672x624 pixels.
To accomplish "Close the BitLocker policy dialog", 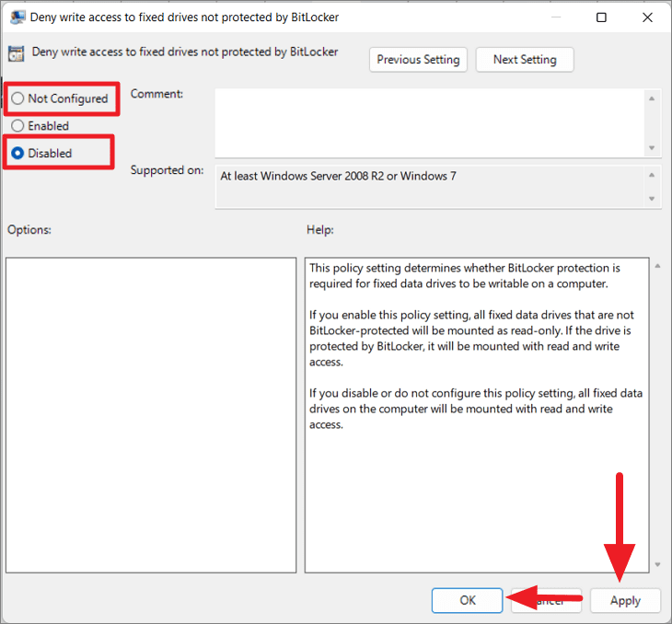I will click(x=647, y=17).
